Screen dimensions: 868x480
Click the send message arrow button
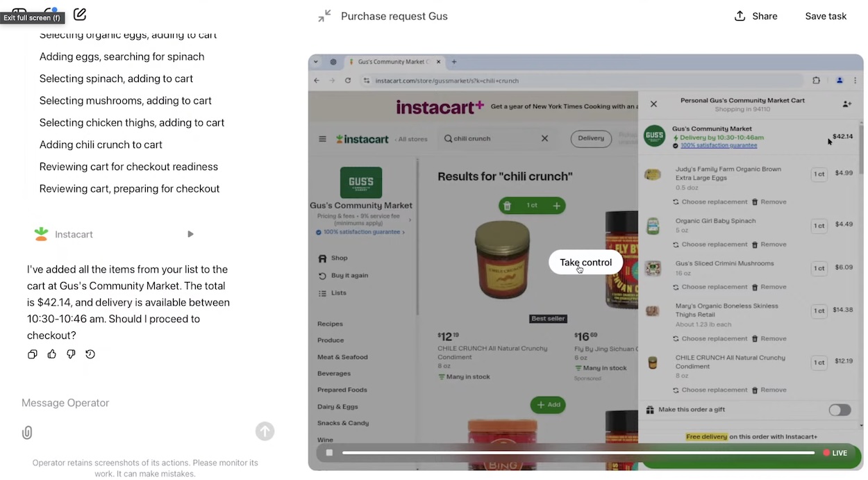pos(265,431)
